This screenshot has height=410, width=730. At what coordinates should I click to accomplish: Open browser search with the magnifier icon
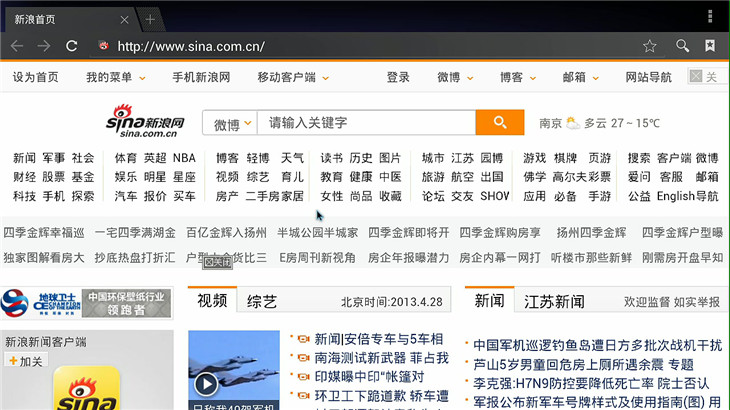(683, 46)
